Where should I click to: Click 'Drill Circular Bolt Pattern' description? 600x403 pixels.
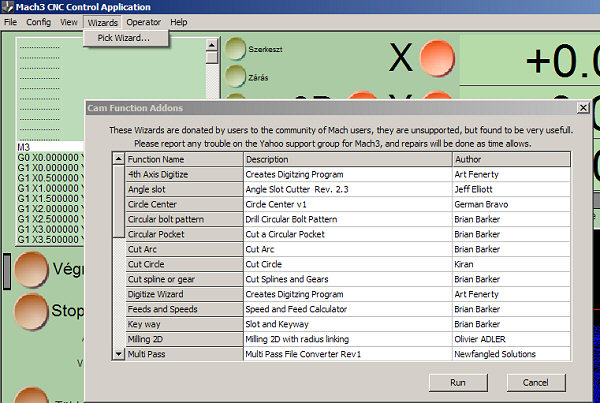point(347,219)
